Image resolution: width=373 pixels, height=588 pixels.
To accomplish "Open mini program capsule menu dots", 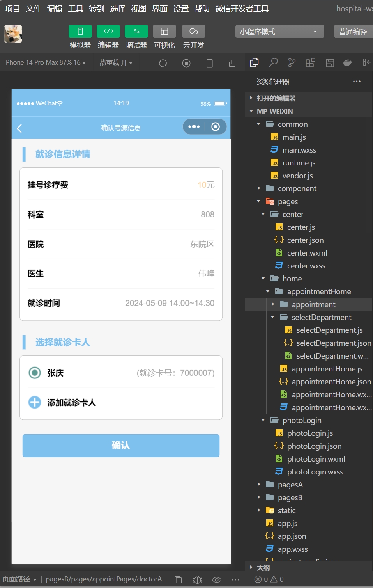I will pos(194,127).
